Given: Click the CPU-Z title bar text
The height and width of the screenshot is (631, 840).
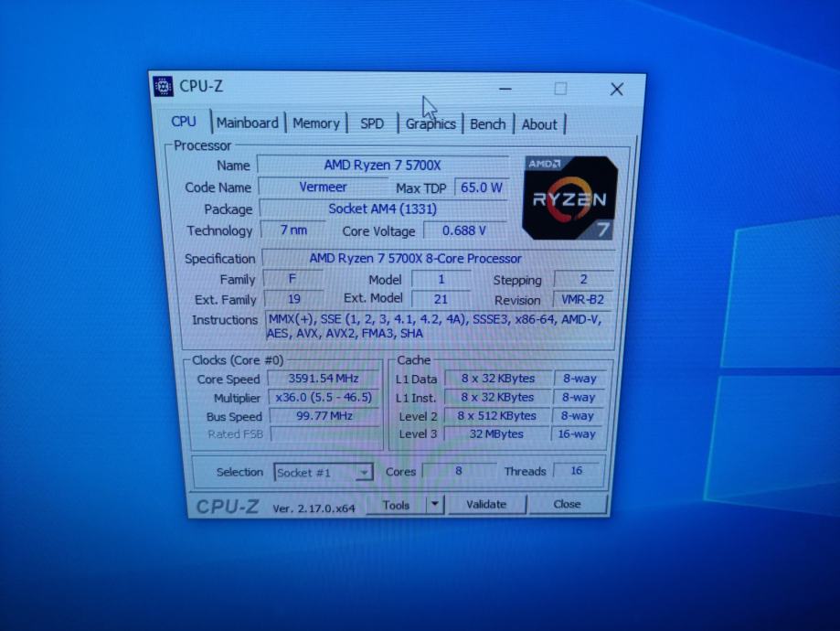Looking at the screenshot, I should tap(201, 86).
